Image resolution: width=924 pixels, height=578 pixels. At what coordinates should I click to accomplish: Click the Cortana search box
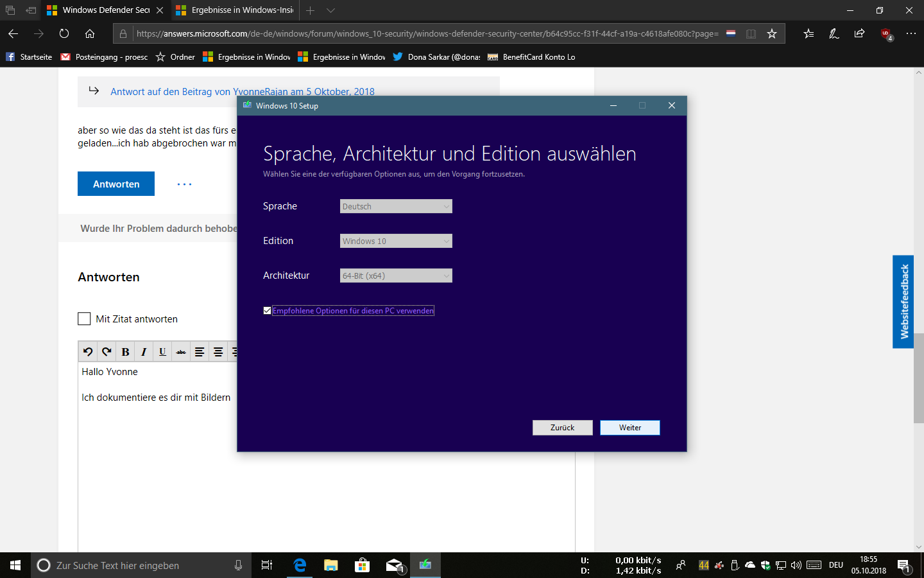140,565
